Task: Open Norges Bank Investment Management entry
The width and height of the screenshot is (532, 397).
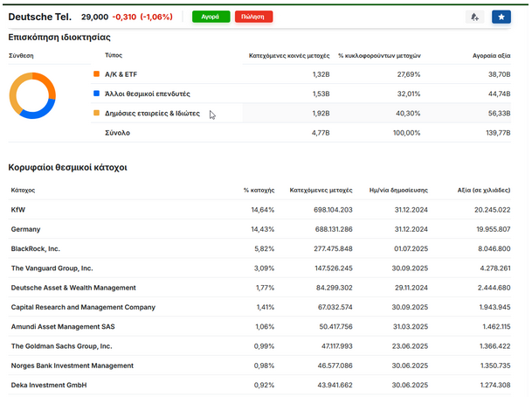Action: (72, 366)
